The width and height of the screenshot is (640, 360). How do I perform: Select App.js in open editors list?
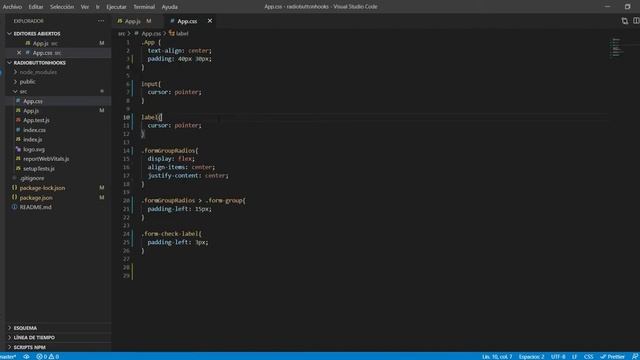pyautogui.click(x=41, y=43)
